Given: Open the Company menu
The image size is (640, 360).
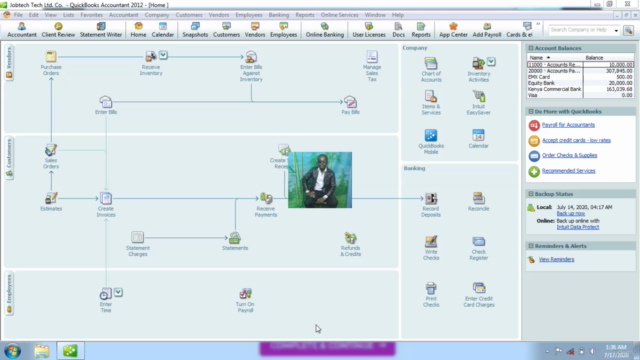Looking at the screenshot, I should click(157, 15).
